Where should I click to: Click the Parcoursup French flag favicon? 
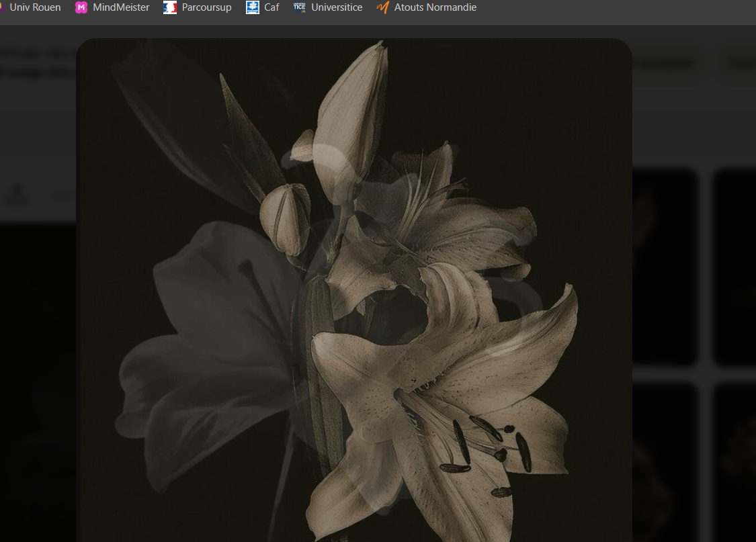click(x=170, y=7)
